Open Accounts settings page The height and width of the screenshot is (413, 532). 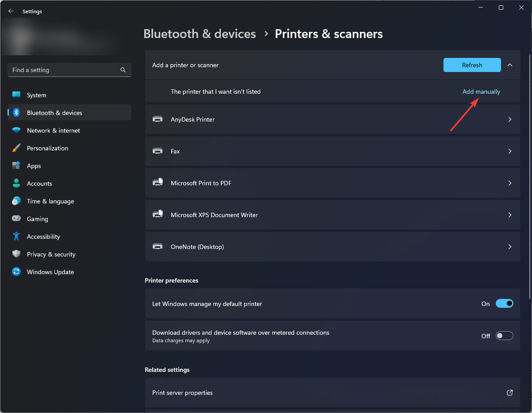tap(69, 184)
